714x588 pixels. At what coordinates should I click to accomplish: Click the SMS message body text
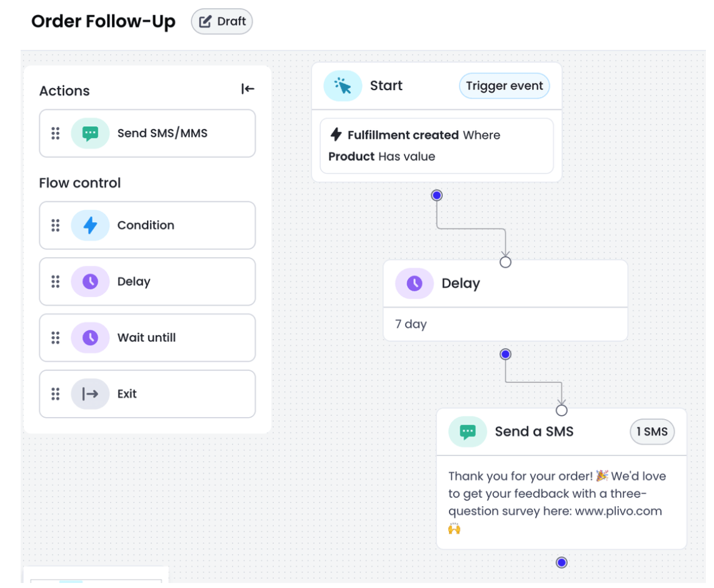[x=556, y=494]
